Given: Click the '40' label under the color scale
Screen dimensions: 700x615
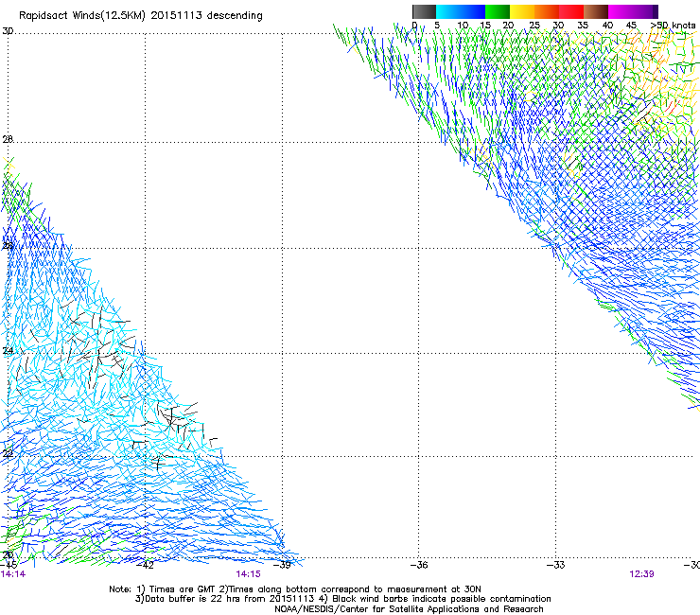Looking at the screenshot, I should [607, 26].
